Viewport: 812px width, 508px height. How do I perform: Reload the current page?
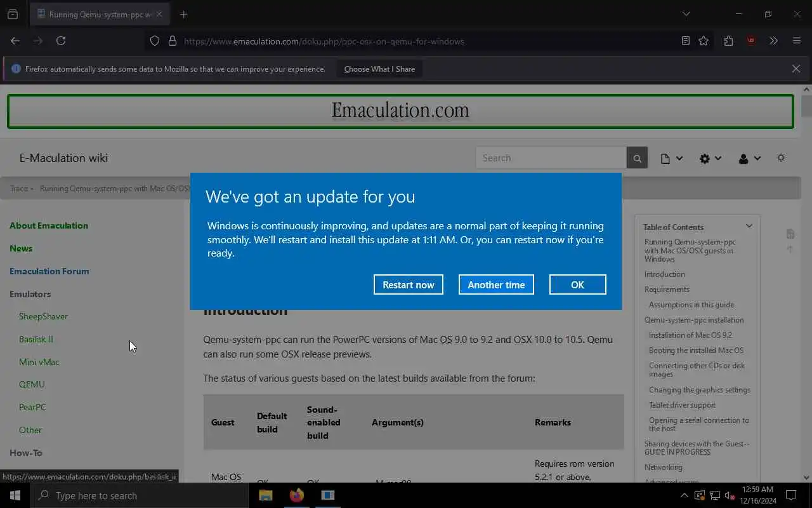click(61, 41)
